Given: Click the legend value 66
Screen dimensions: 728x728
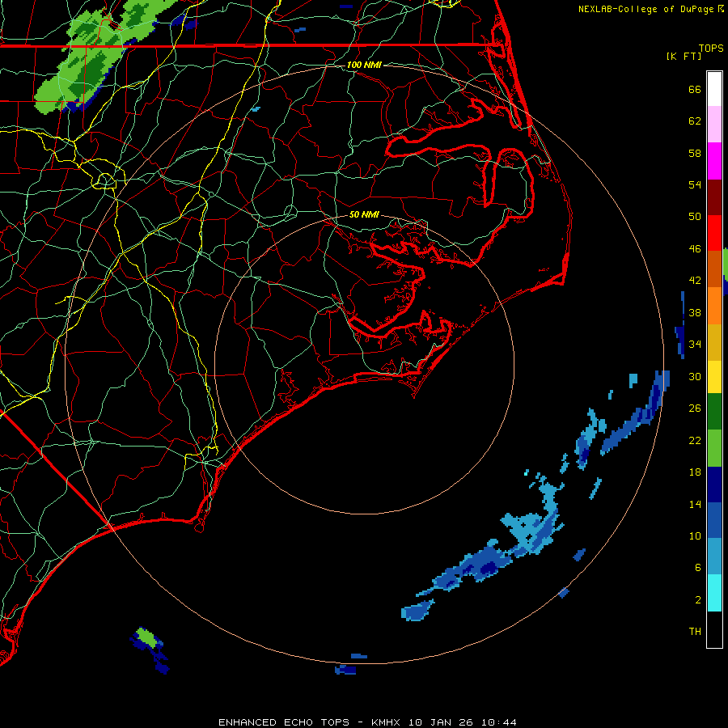Looking at the screenshot, I should point(695,89).
